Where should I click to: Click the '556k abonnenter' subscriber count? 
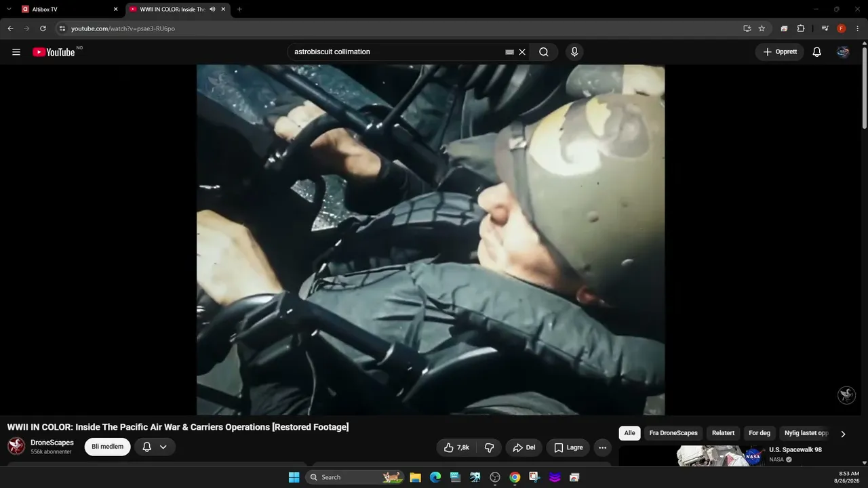click(51, 452)
